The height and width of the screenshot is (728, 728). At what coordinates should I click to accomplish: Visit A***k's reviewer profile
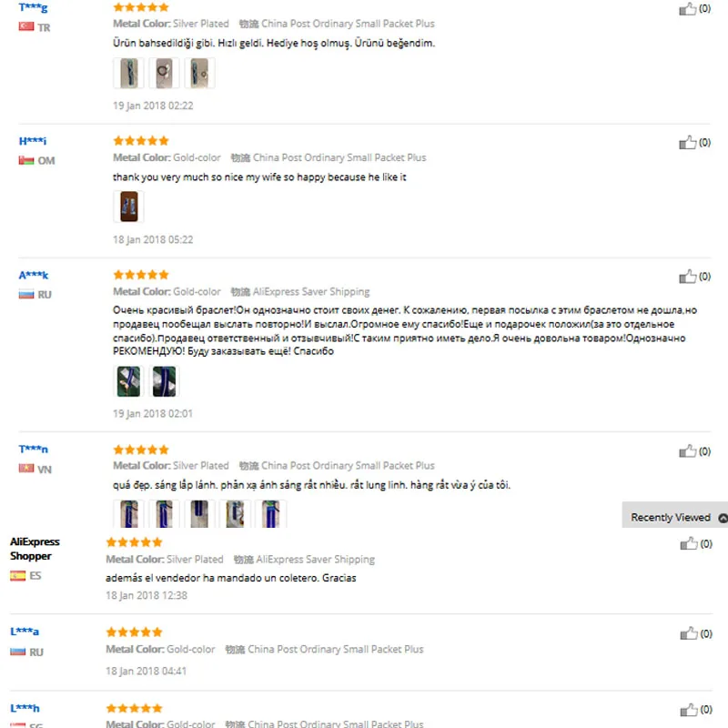click(34, 276)
